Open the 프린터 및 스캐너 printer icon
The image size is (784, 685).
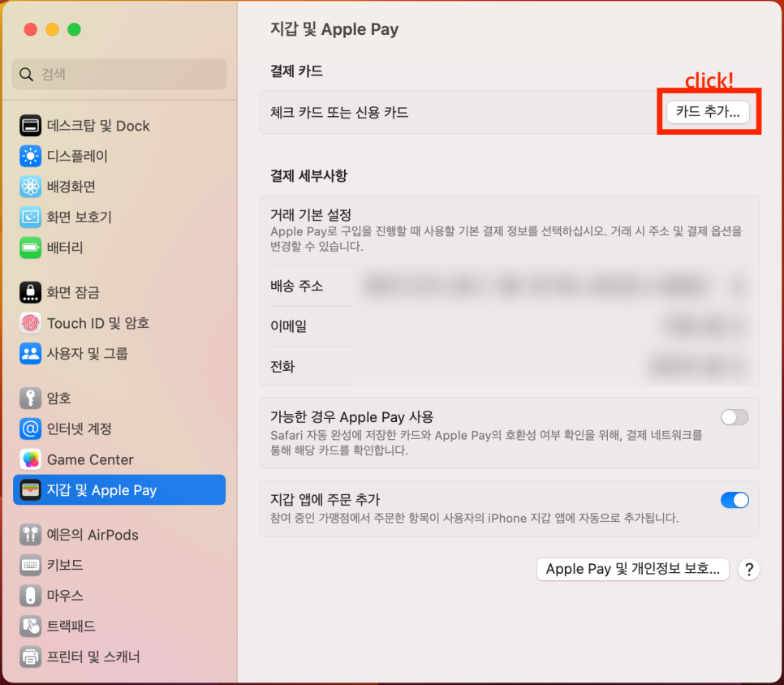pos(30,657)
